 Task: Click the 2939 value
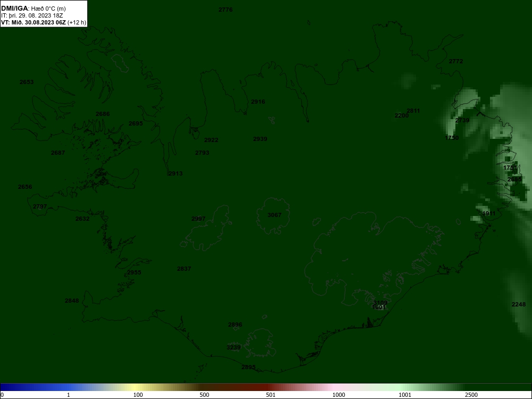260,139
